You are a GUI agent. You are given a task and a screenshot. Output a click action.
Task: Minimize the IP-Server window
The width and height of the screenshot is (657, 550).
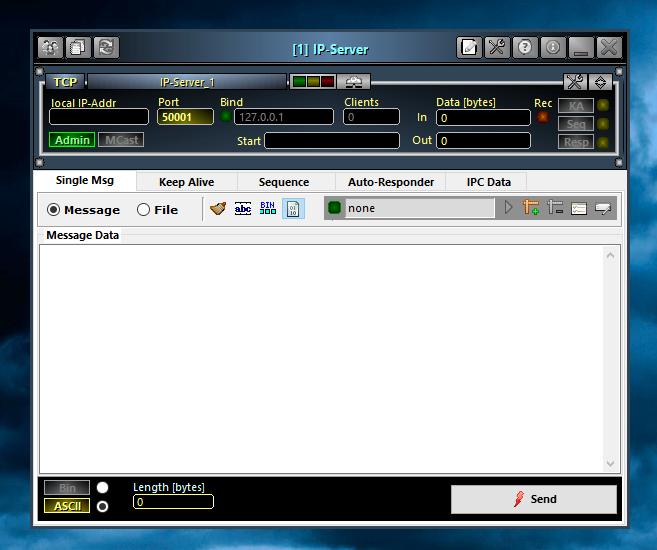click(581, 47)
